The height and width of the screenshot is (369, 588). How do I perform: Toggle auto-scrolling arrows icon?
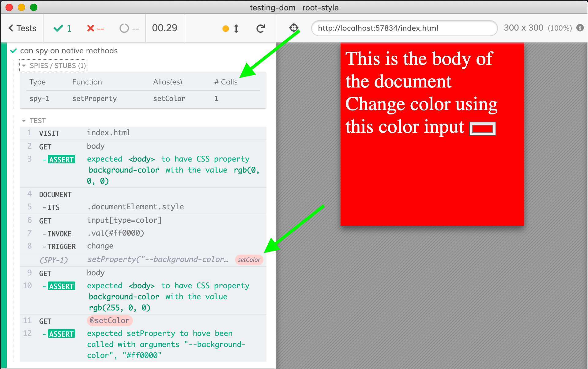[236, 28]
